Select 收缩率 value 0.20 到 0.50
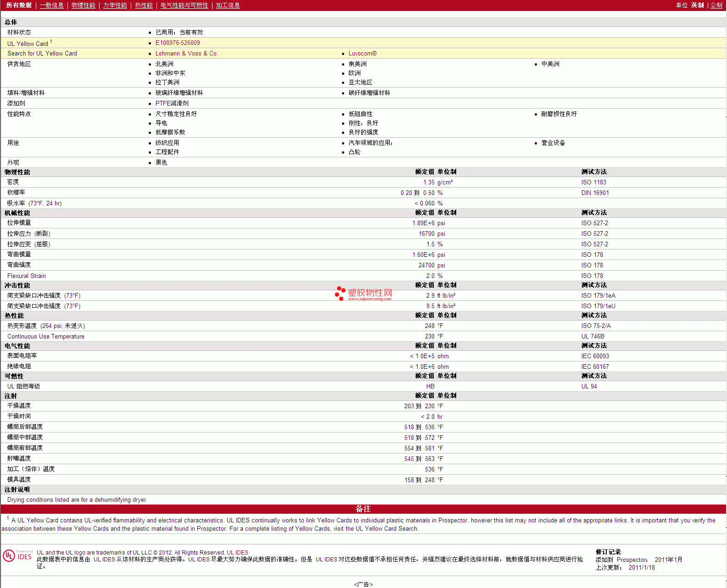The height and width of the screenshot is (588, 727). (417, 193)
